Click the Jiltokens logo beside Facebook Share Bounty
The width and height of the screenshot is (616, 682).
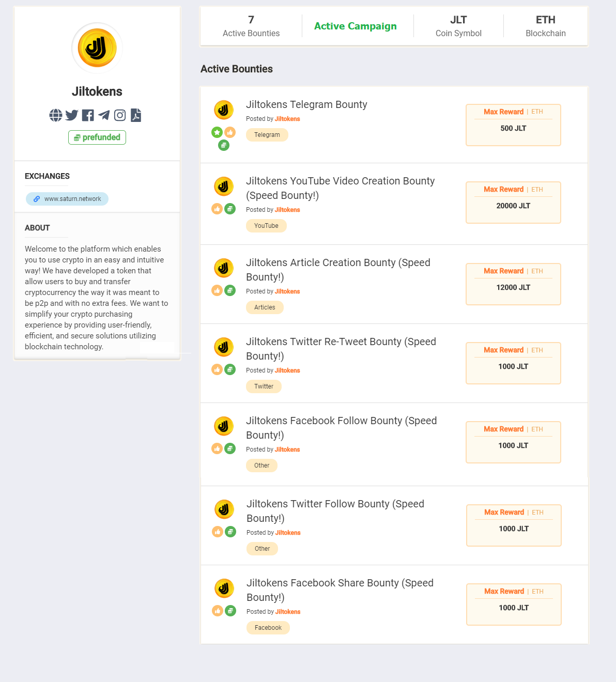pos(224,588)
